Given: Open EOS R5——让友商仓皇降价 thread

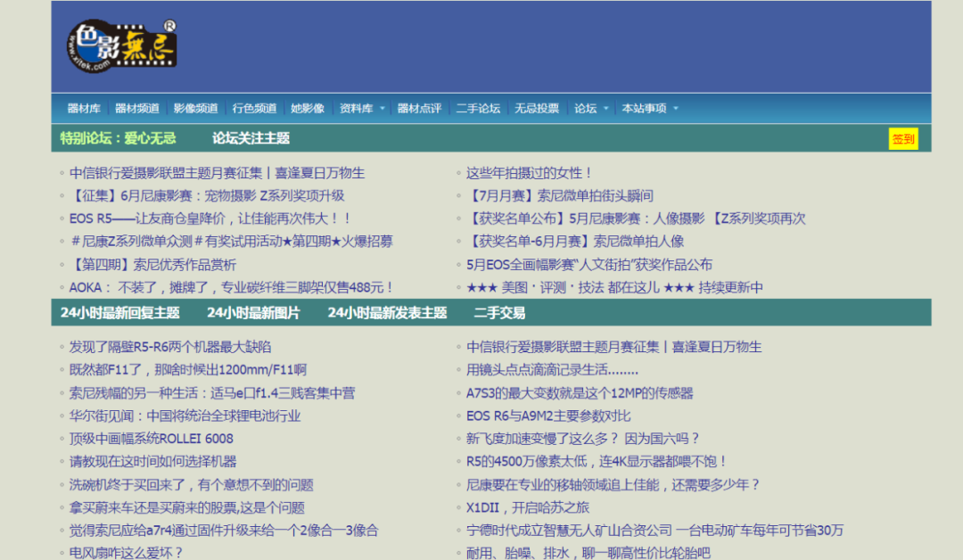Looking at the screenshot, I should point(210,218).
